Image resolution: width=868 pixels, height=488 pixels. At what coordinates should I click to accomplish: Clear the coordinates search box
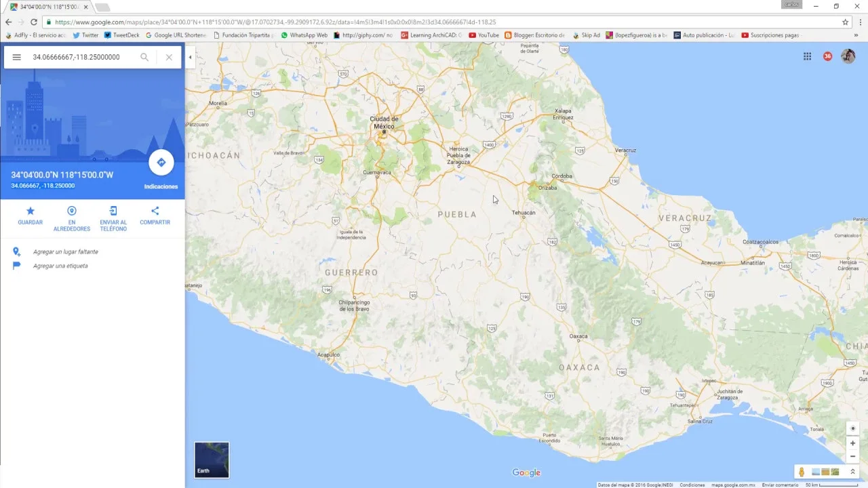[169, 58]
